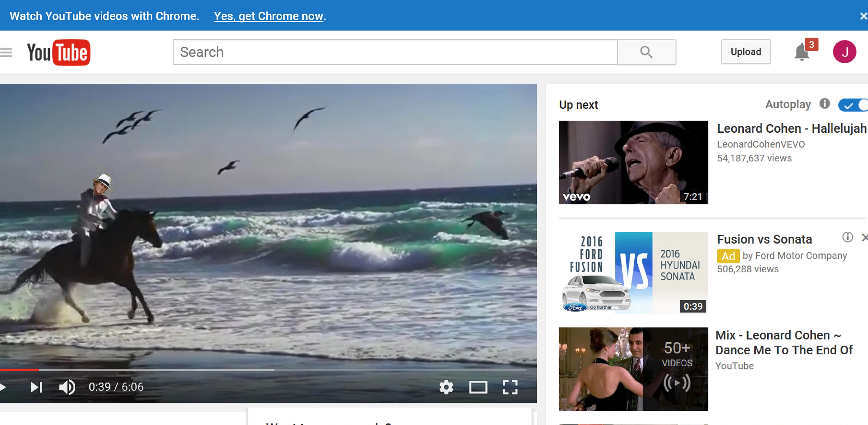Open notifications bell

click(x=802, y=52)
